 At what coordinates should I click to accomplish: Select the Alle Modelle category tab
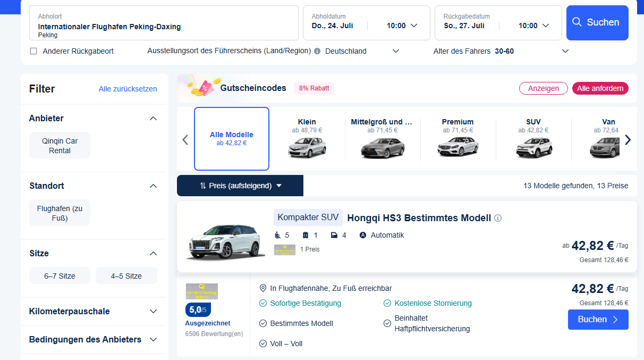tap(232, 139)
